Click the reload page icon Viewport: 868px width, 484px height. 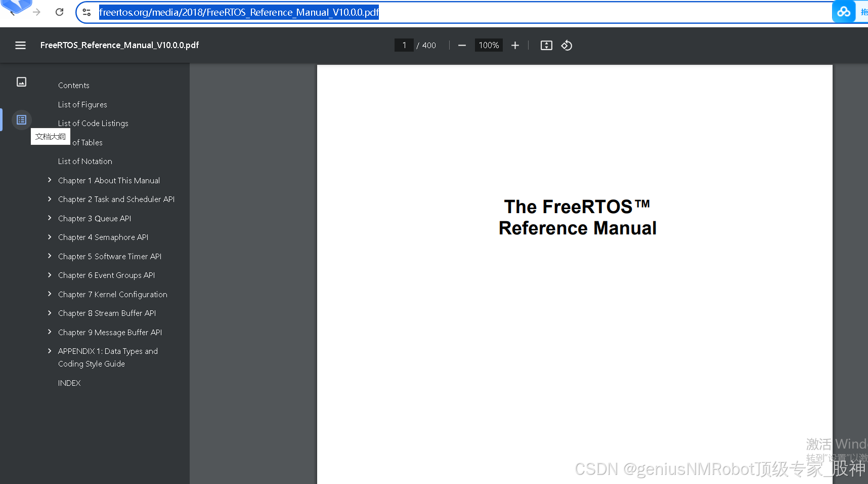click(59, 12)
